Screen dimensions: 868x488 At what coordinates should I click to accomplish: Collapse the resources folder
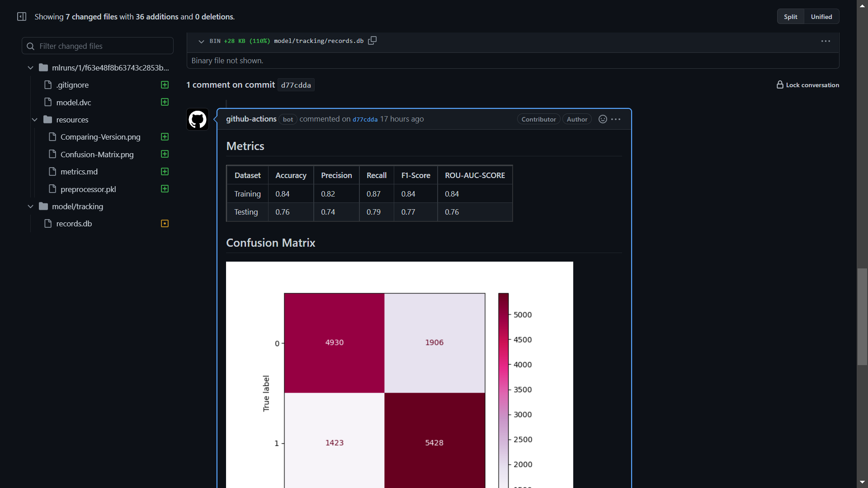(x=35, y=120)
